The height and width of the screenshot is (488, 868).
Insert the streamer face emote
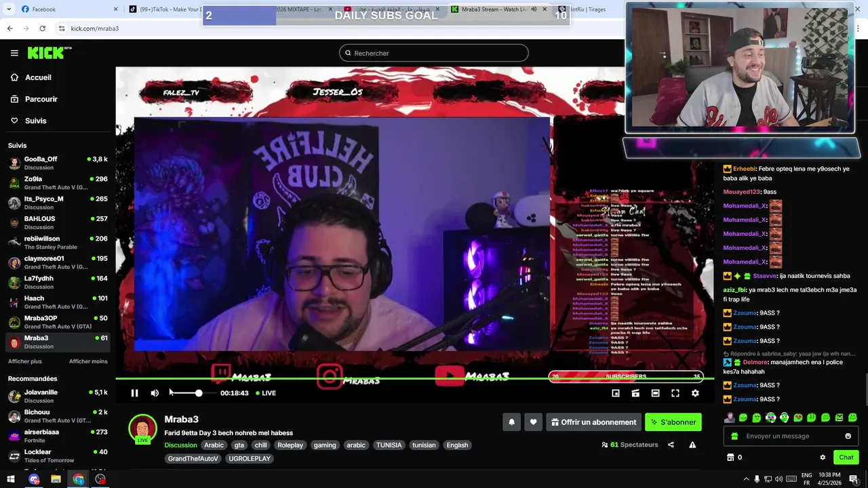(x=729, y=418)
